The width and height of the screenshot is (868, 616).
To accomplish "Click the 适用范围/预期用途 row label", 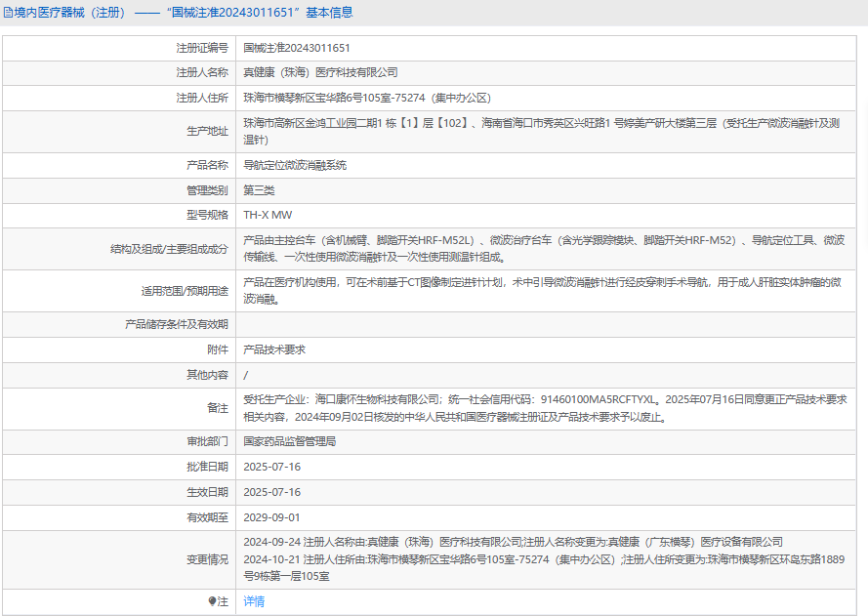I will coord(185,291).
